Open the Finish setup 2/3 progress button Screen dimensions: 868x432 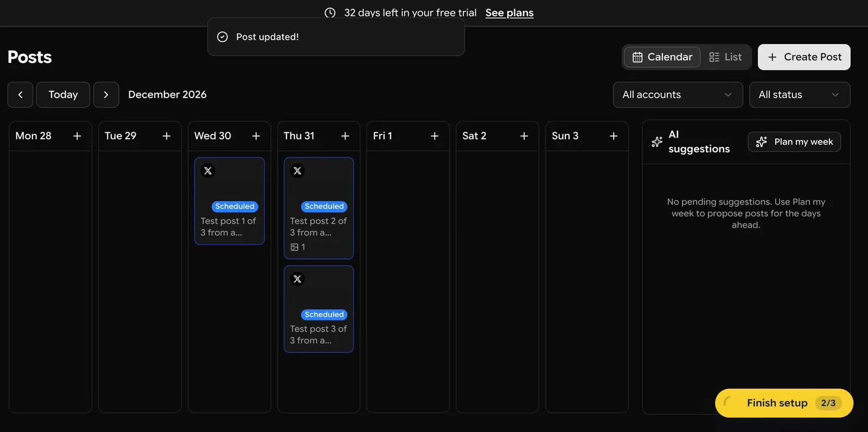(x=784, y=403)
